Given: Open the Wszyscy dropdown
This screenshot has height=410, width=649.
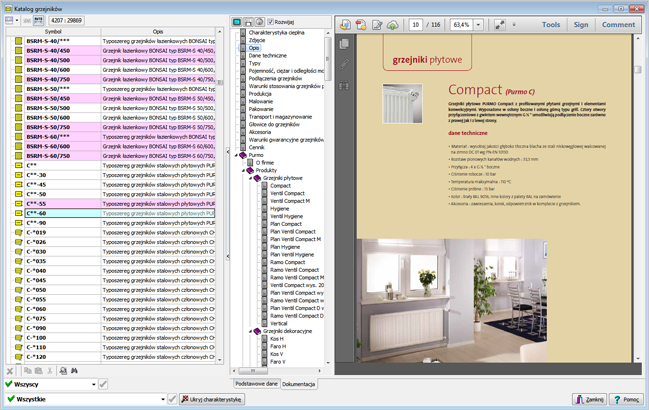Looking at the screenshot, I should click(94, 385).
